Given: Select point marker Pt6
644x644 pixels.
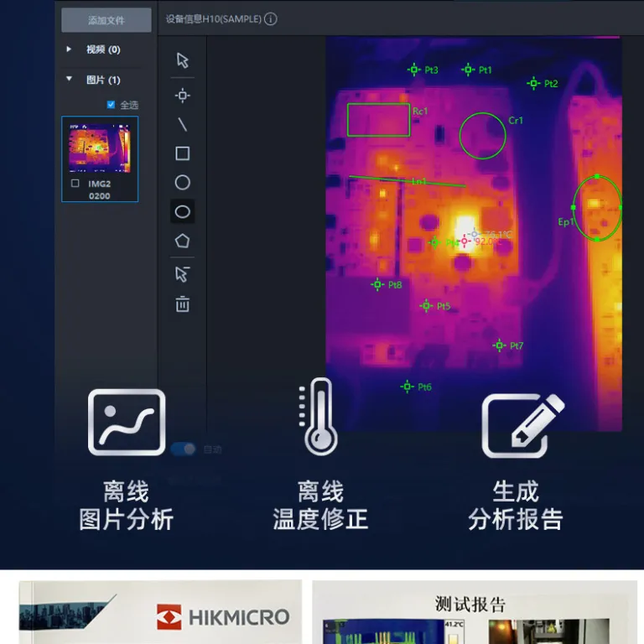Looking at the screenshot, I should [407, 387].
